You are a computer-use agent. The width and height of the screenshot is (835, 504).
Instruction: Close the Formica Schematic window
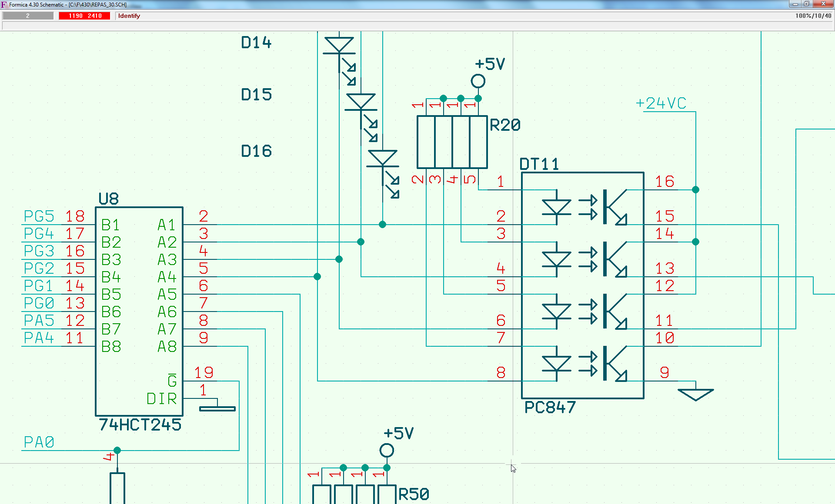tap(823, 4)
